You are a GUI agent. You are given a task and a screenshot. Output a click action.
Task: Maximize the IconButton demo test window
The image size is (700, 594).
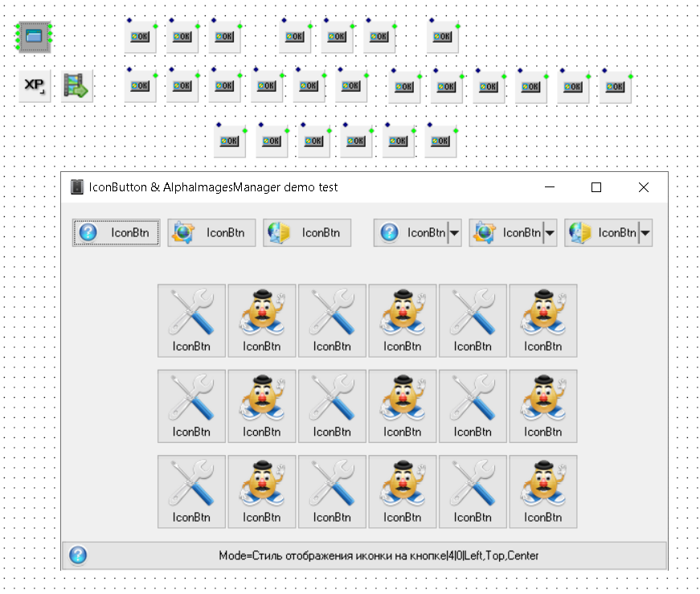pos(596,187)
